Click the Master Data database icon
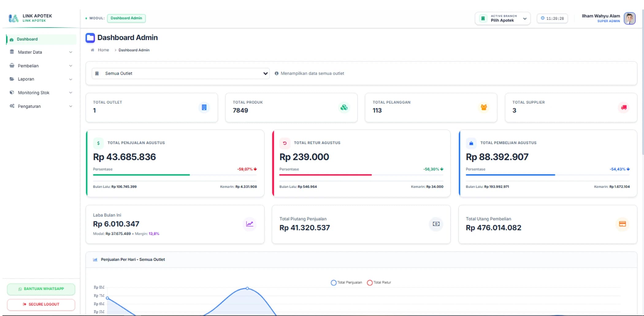Screen dimensions: 644x316 coord(12,52)
